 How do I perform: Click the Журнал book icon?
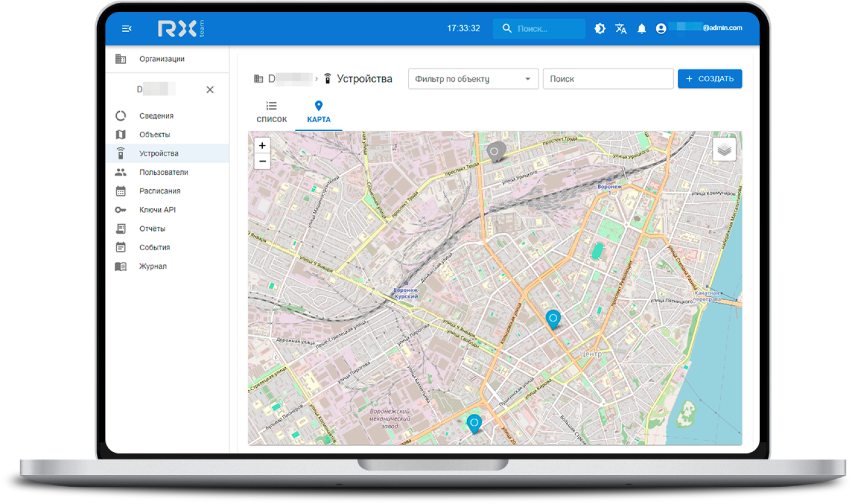(x=121, y=267)
